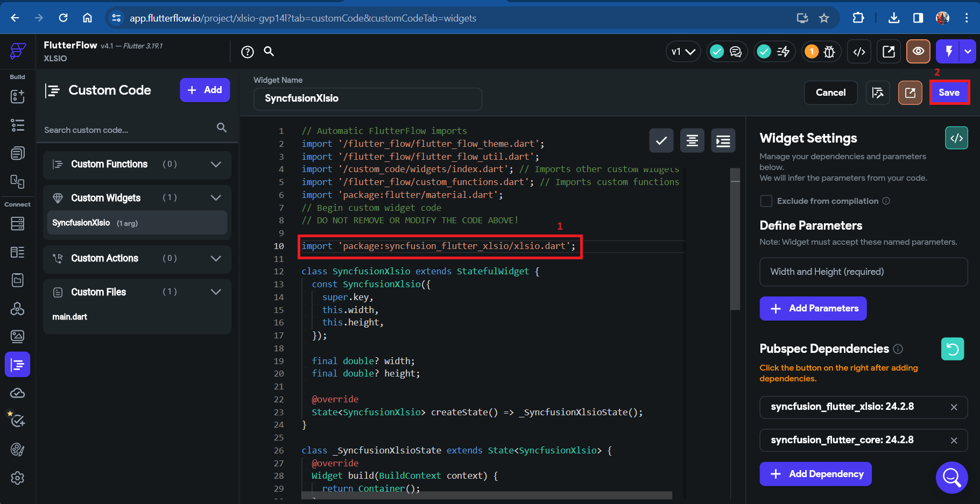The height and width of the screenshot is (504, 980).
Task: Click the checkmark compile code button in editor
Action: 661,141
